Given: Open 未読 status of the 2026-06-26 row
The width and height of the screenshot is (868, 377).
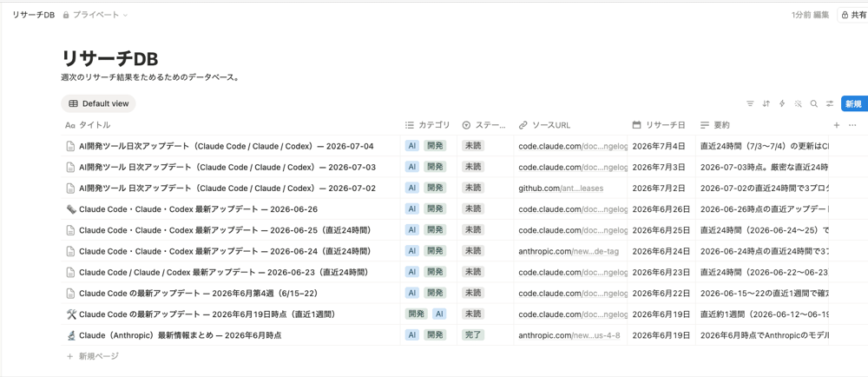Looking at the screenshot, I should coord(473,209).
